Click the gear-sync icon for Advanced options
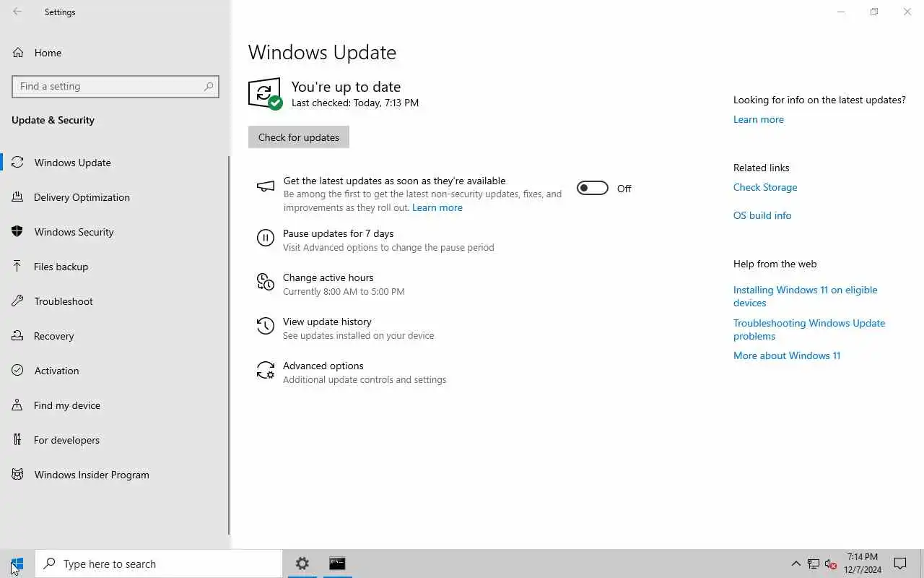 [x=266, y=370]
